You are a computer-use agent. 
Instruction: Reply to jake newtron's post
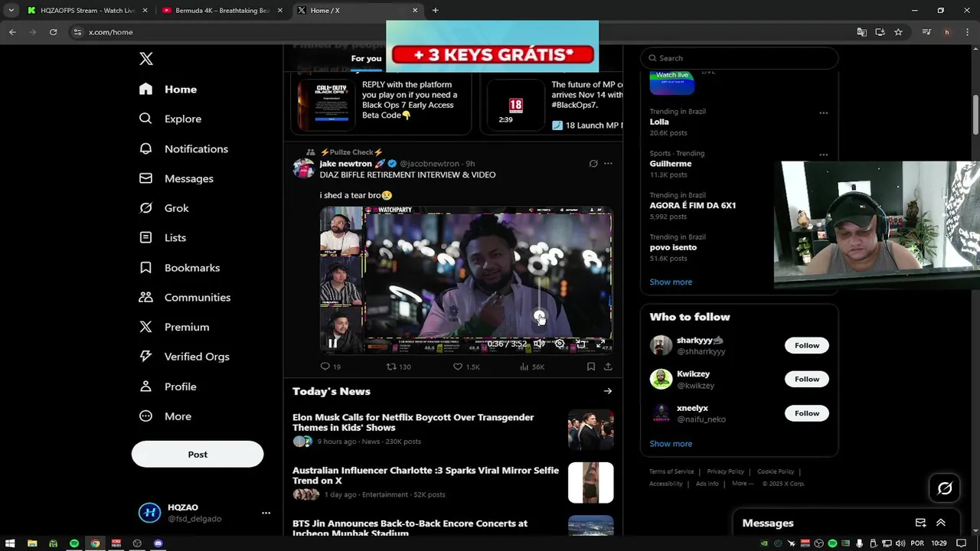pyautogui.click(x=331, y=367)
